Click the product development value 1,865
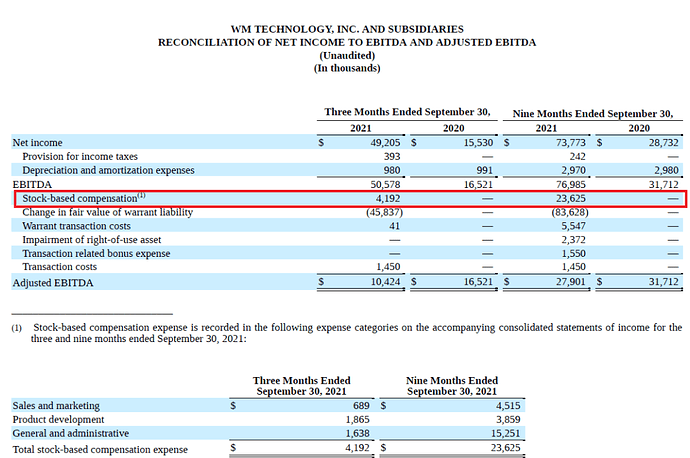Image resolution: width=690 pixels, height=458 pixels. (x=357, y=419)
